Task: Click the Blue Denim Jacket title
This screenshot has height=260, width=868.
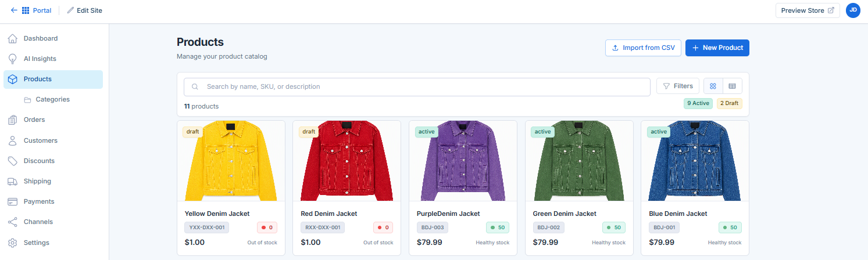Action: coord(678,214)
